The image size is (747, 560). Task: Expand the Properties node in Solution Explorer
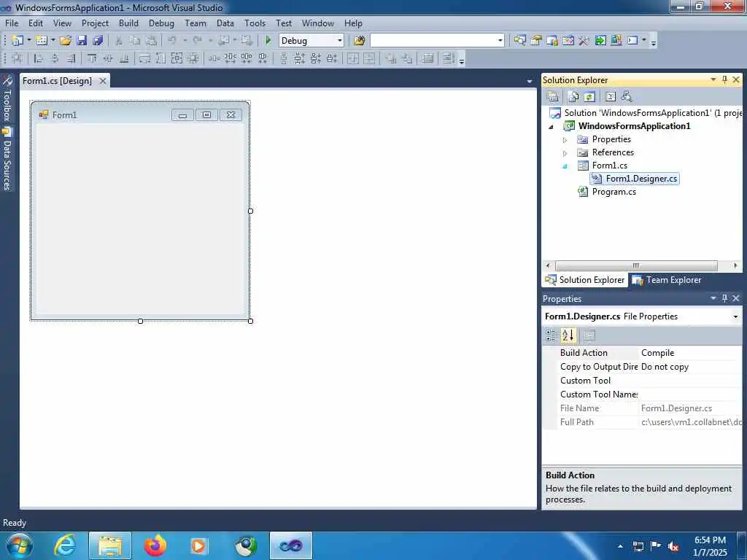(x=565, y=140)
